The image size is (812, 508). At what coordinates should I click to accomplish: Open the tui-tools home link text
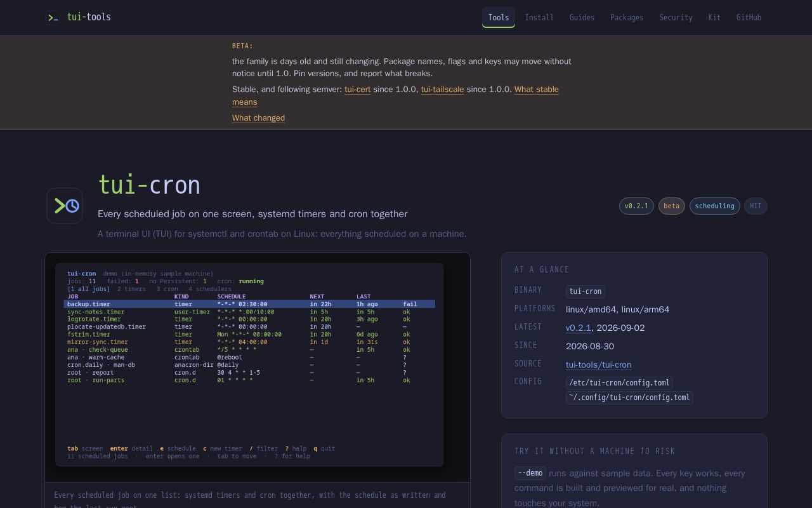pyautogui.click(x=89, y=17)
